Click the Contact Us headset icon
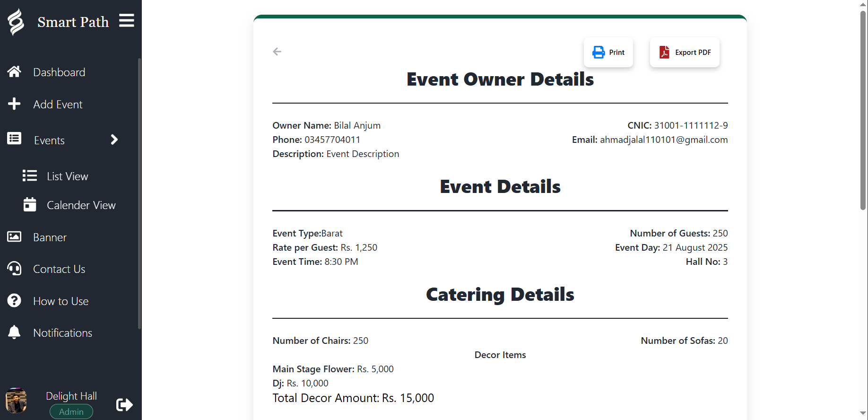 14,269
